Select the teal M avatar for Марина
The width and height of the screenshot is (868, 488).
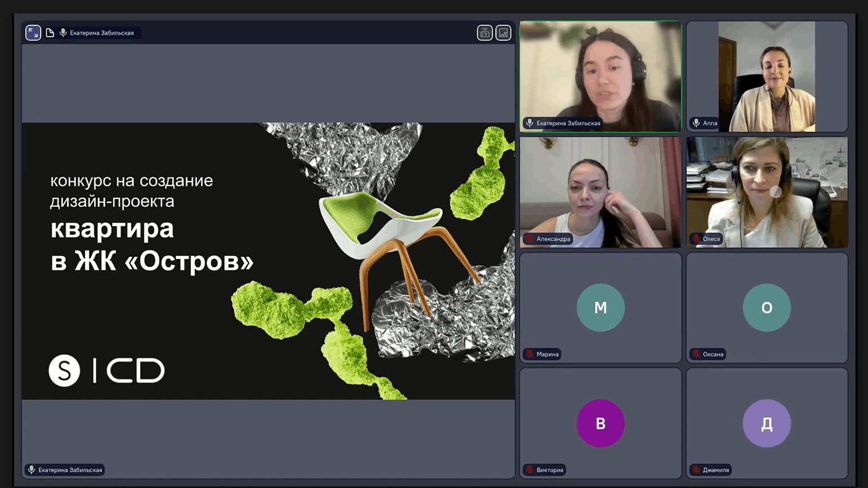600,308
